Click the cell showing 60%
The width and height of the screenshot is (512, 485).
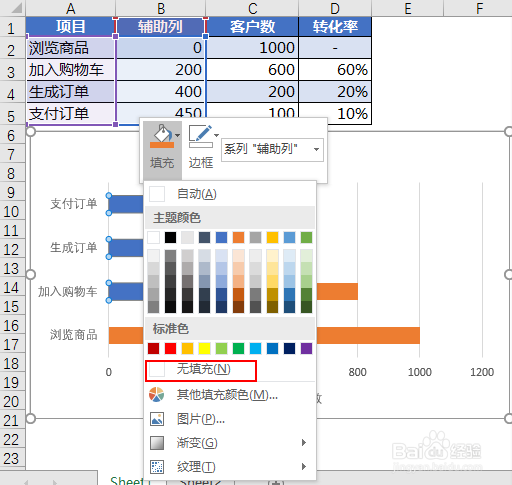(335, 70)
